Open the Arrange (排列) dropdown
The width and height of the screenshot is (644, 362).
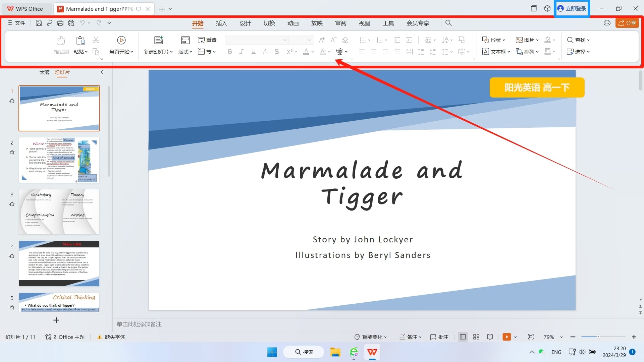(x=527, y=52)
